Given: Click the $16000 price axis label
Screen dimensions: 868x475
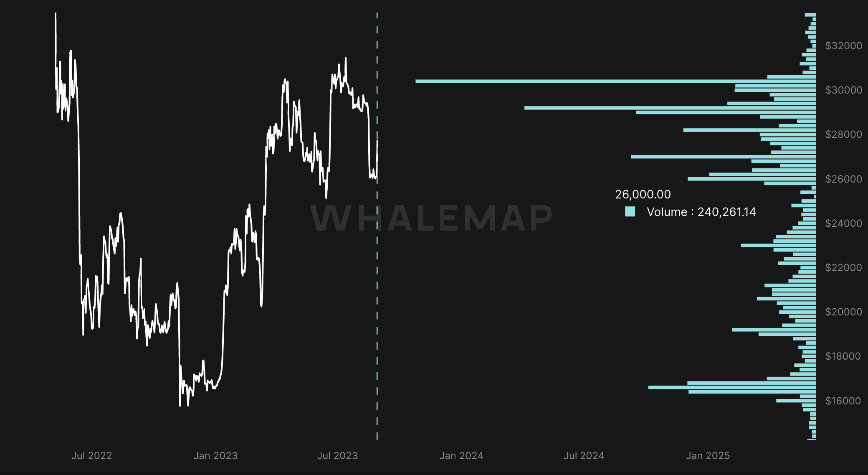Looking at the screenshot, I should pos(843,401).
